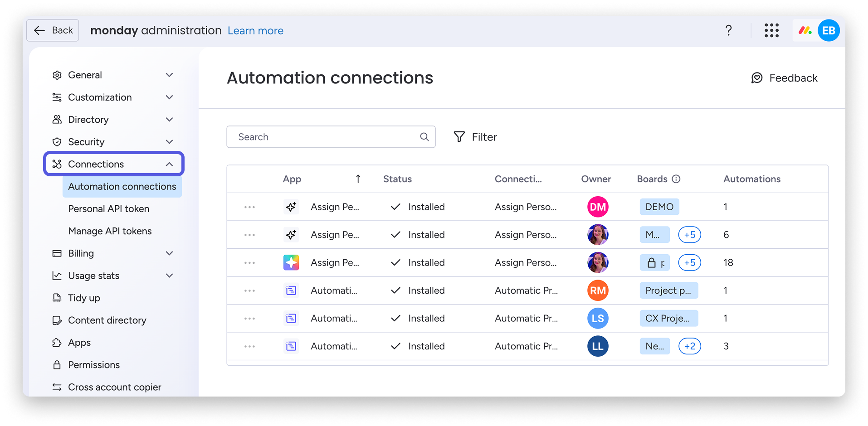868x426 pixels.
Task: Expand the Billing section chevron
Action: point(169,253)
